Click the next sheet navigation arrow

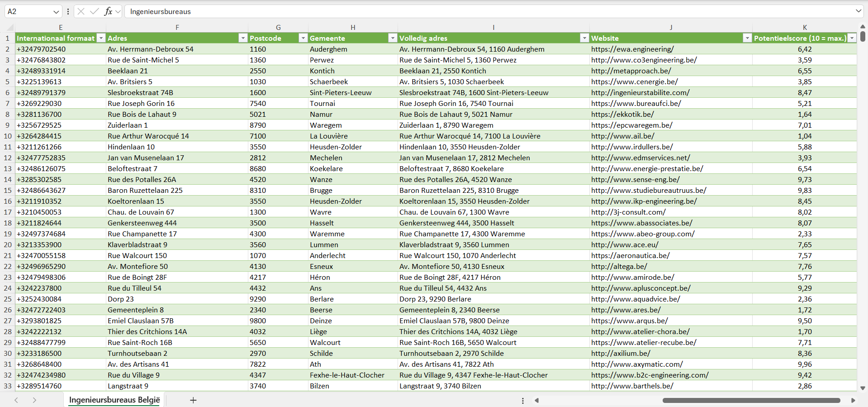34,400
